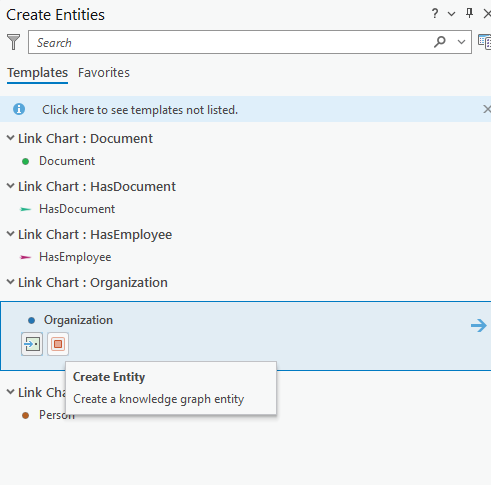Open the pane options chevron menu
The image size is (493, 485).
click(x=451, y=14)
